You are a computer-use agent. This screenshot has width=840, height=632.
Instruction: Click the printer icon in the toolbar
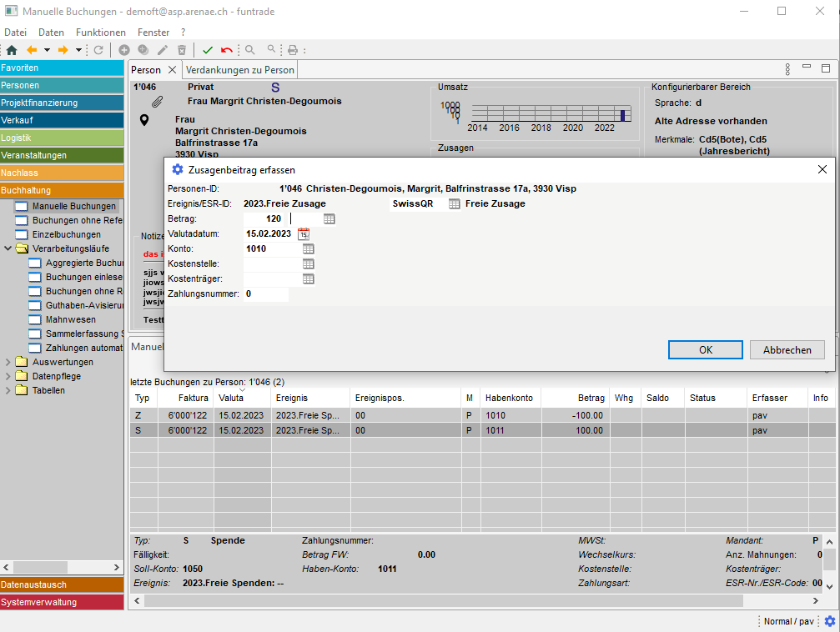click(292, 50)
